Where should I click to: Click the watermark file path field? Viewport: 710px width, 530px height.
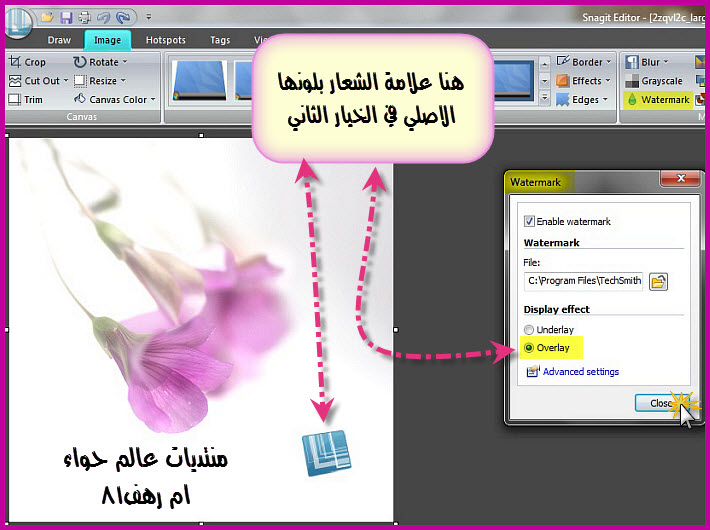coord(584,282)
